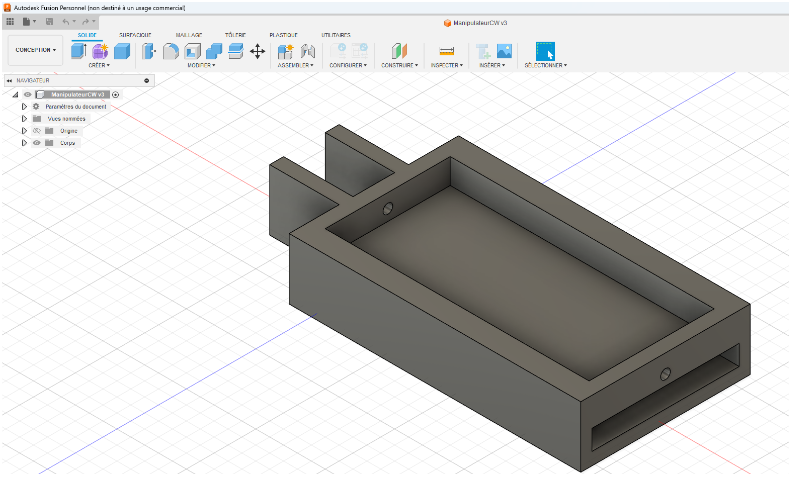Open the CONCEPTION workspace dropdown
This screenshot has height=503, width=789.
(x=35, y=50)
